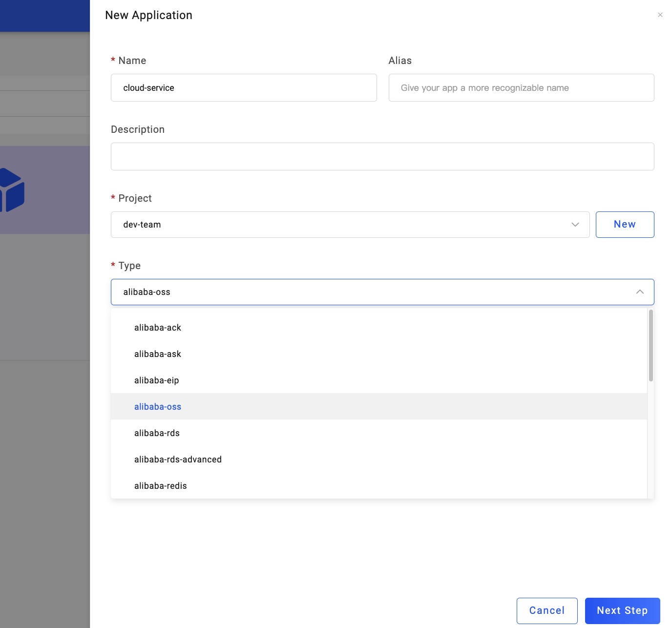Select the highlighted alibaba-oss option
Viewport: 672px width, 628px height.
point(158,407)
